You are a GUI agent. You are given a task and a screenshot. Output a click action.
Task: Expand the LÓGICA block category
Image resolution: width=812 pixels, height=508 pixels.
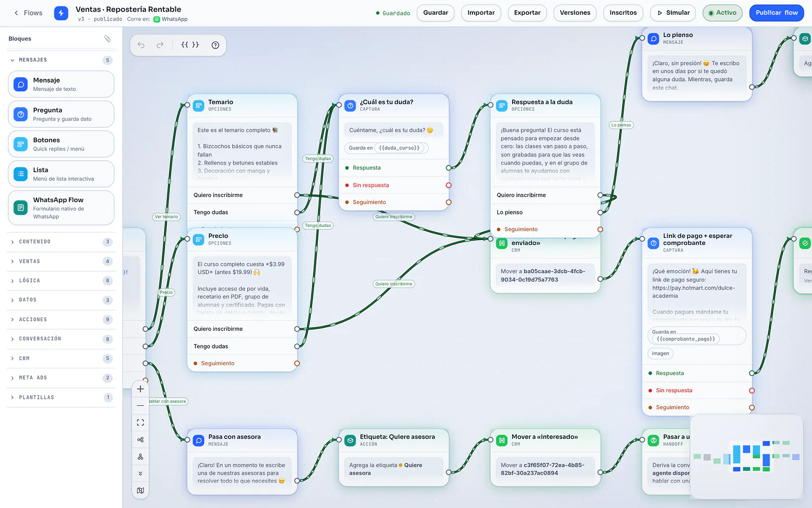coord(61,280)
